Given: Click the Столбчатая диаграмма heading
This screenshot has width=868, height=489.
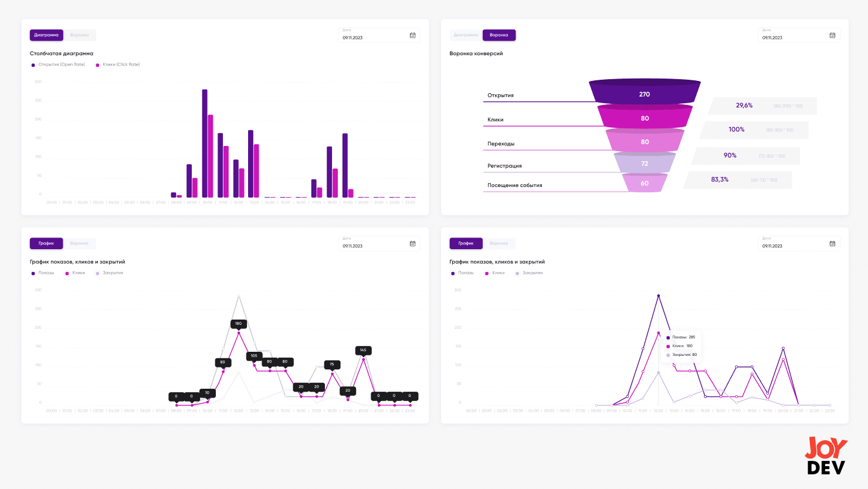Looking at the screenshot, I should click(x=62, y=53).
